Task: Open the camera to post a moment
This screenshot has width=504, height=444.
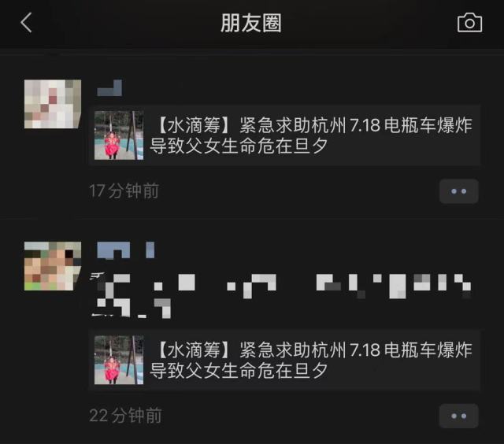Action: click(x=469, y=23)
